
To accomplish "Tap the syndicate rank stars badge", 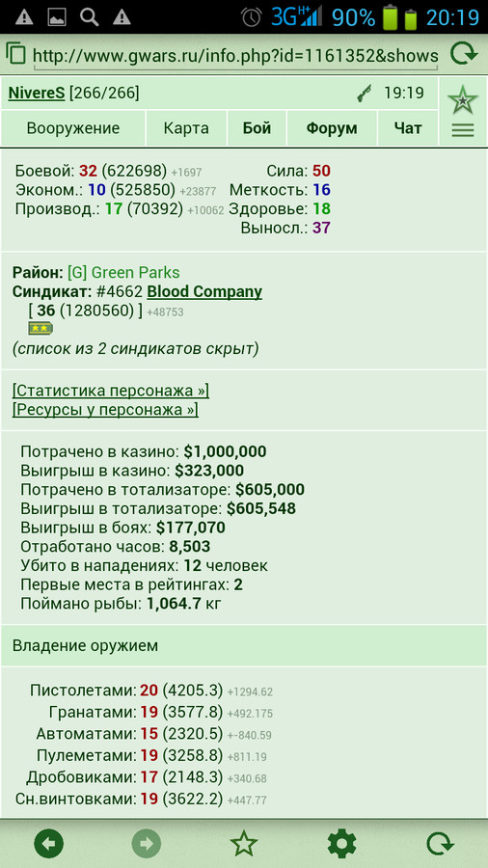I will point(41,328).
